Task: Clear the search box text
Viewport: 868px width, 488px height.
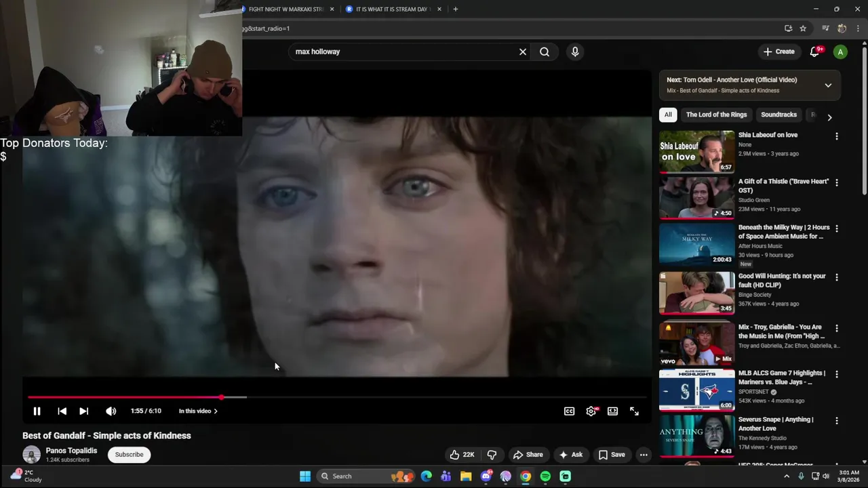Action: [523, 52]
